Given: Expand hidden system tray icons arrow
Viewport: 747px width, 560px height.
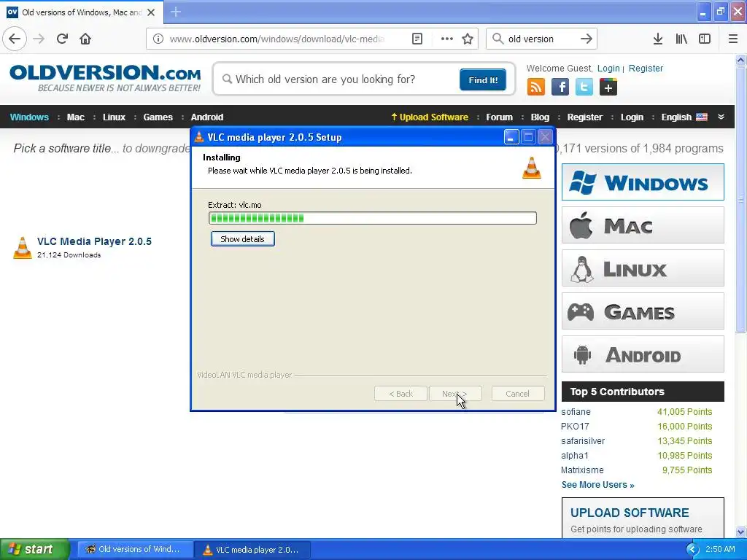Looking at the screenshot, I should [693, 549].
